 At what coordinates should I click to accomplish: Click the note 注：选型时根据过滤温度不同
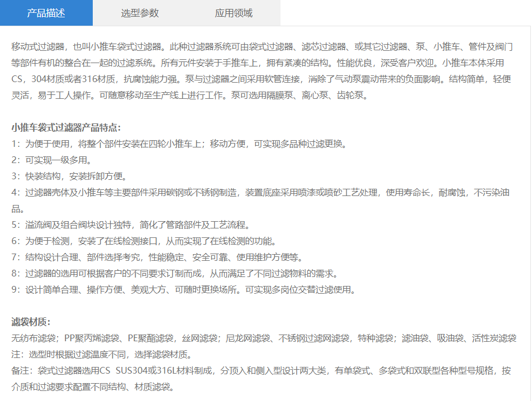pyautogui.click(x=103, y=355)
